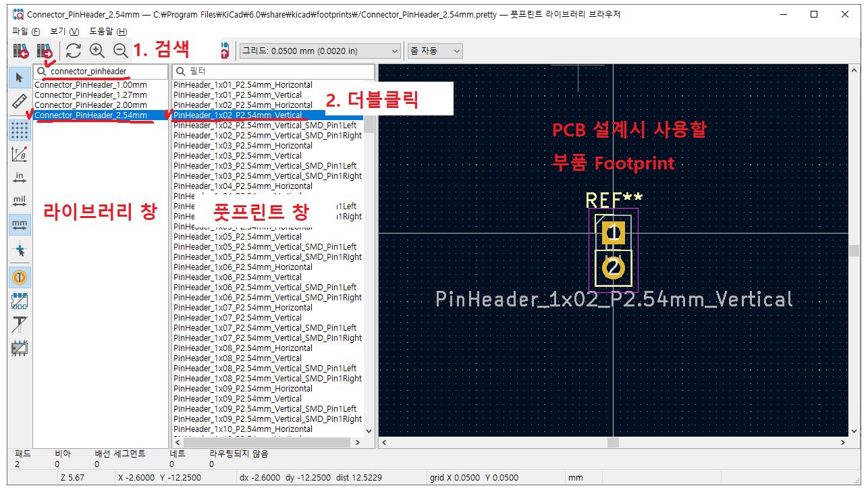Toggle pads outline mode
The height and width of the screenshot is (488, 868).
click(x=20, y=301)
